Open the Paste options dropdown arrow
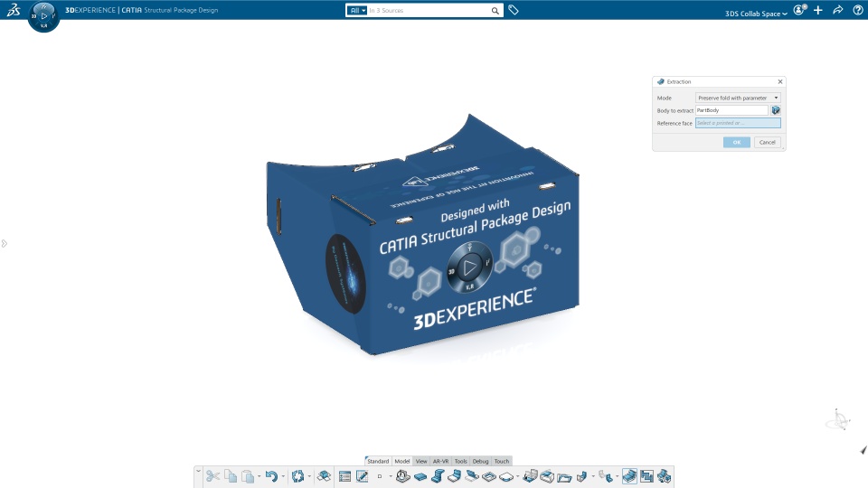This screenshot has width=868, height=488. [x=259, y=476]
